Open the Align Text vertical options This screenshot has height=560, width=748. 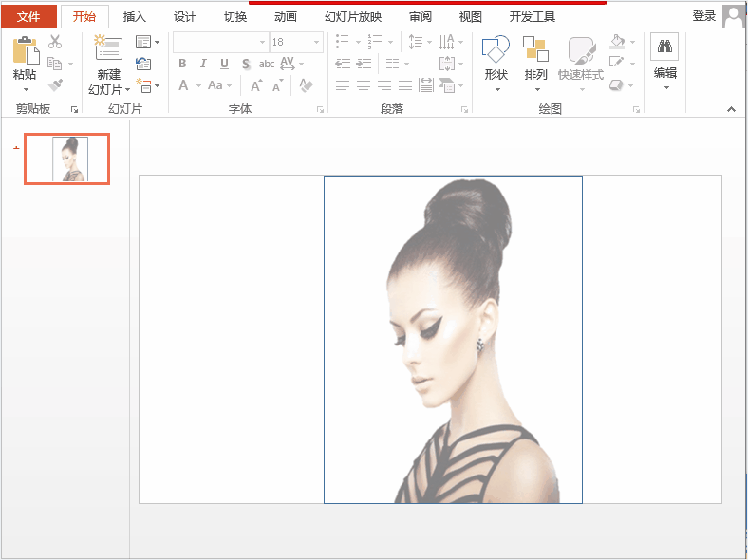point(446,64)
